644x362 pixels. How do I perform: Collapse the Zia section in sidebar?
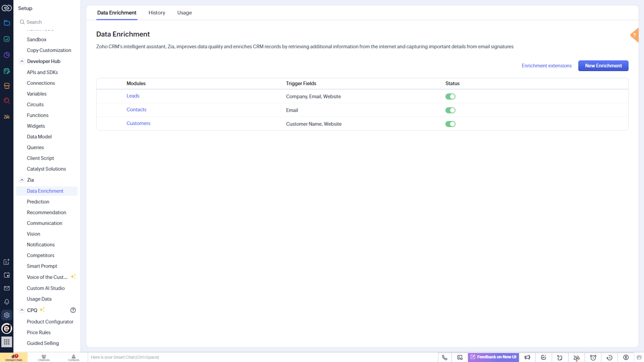click(x=22, y=180)
